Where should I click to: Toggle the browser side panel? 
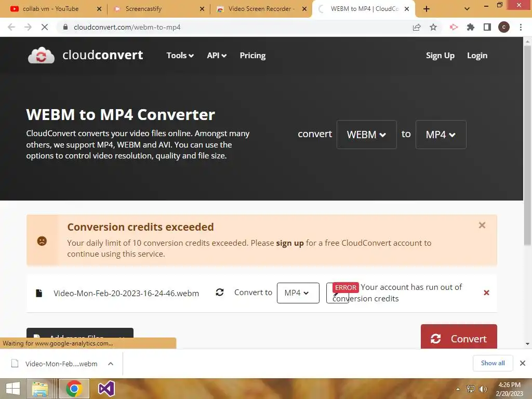(487, 27)
